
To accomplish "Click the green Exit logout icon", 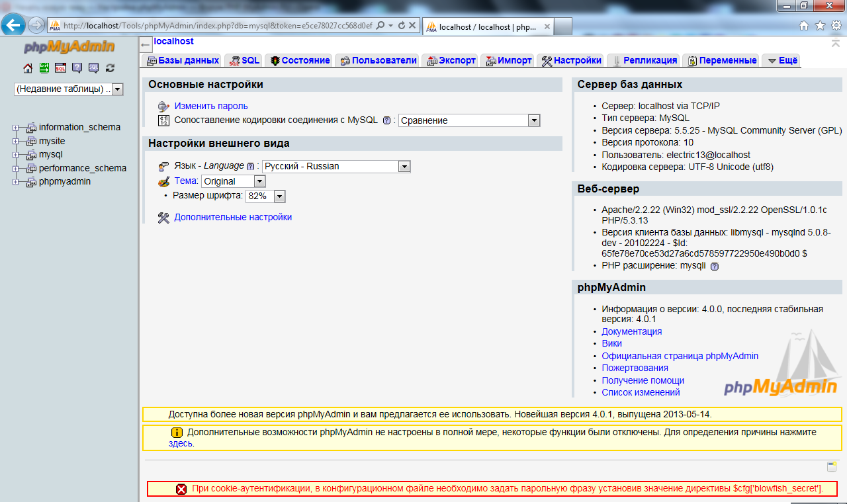I will click(44, 68).
